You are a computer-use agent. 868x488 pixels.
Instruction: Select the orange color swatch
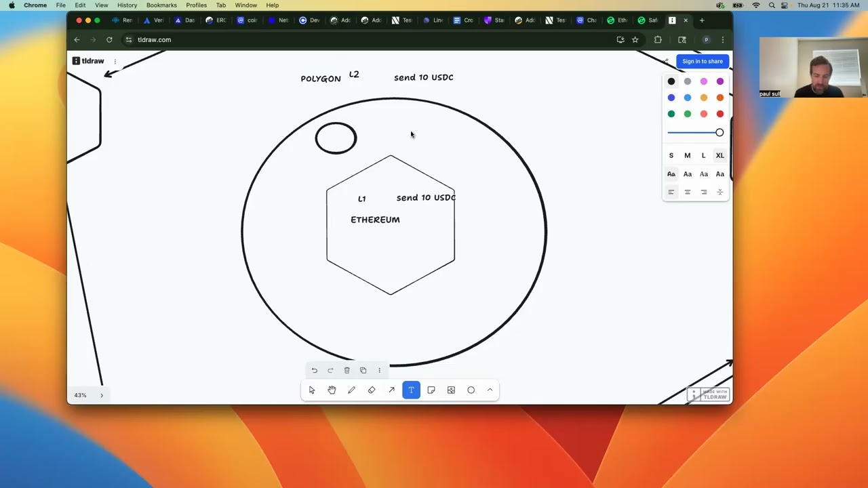point(720,98)
